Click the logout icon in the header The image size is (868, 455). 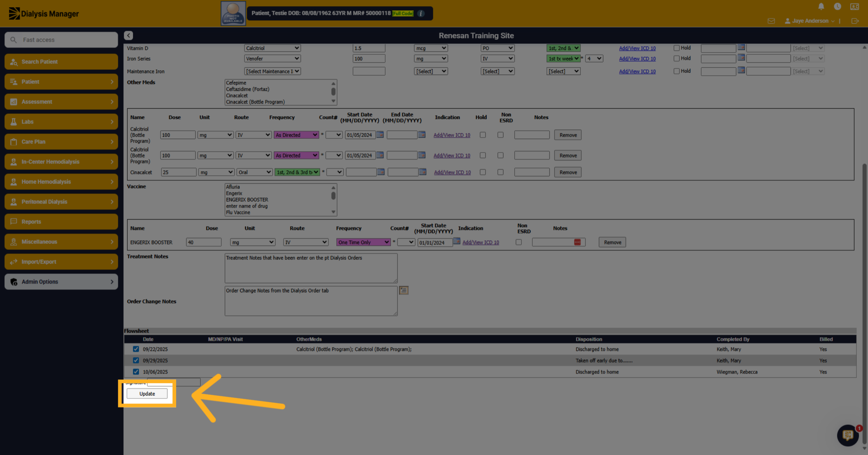(x=855, y=21)
